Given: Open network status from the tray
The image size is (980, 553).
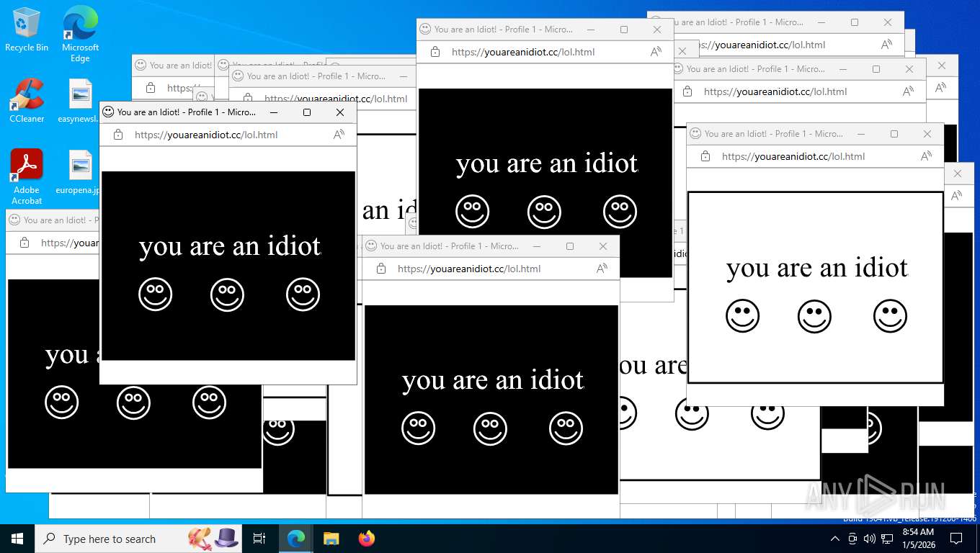Looking at the screenshot, I should coord(887,539).
